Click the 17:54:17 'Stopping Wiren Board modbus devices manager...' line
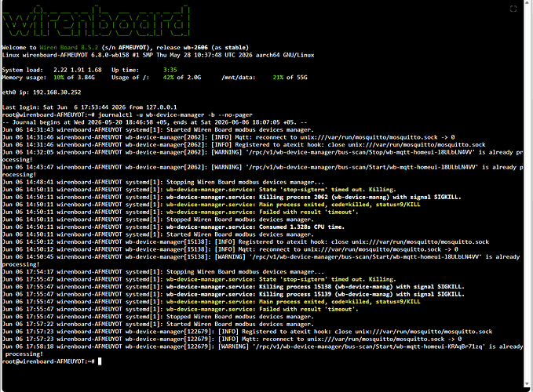The width and height of the screenshot is (533, 392). point(163,271)
